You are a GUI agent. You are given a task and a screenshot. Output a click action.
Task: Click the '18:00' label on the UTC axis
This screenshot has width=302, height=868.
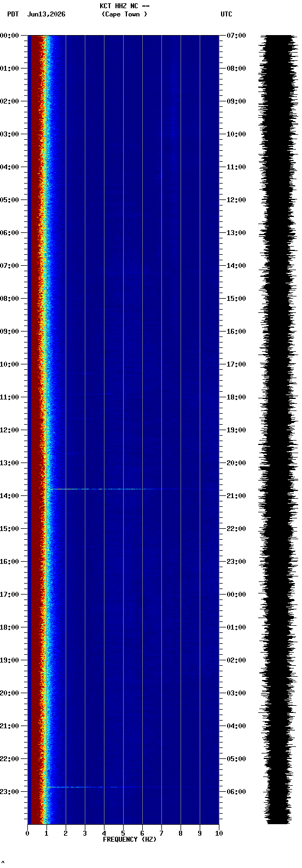(x=236, y=397)
